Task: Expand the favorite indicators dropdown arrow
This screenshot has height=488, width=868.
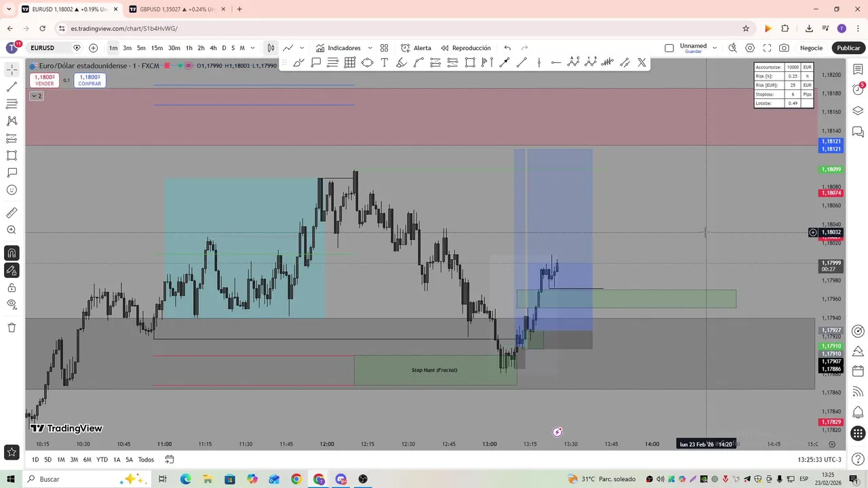Action: 370,48
